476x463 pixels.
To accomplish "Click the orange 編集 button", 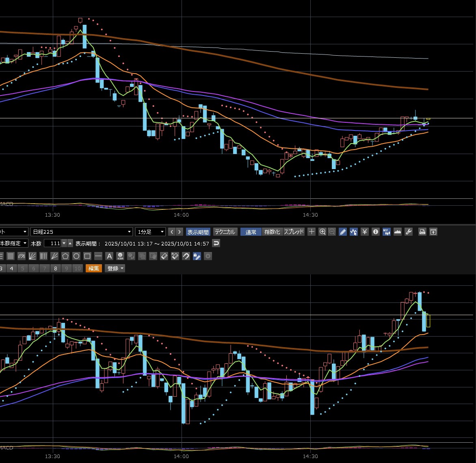I will [x=93, y=268].
